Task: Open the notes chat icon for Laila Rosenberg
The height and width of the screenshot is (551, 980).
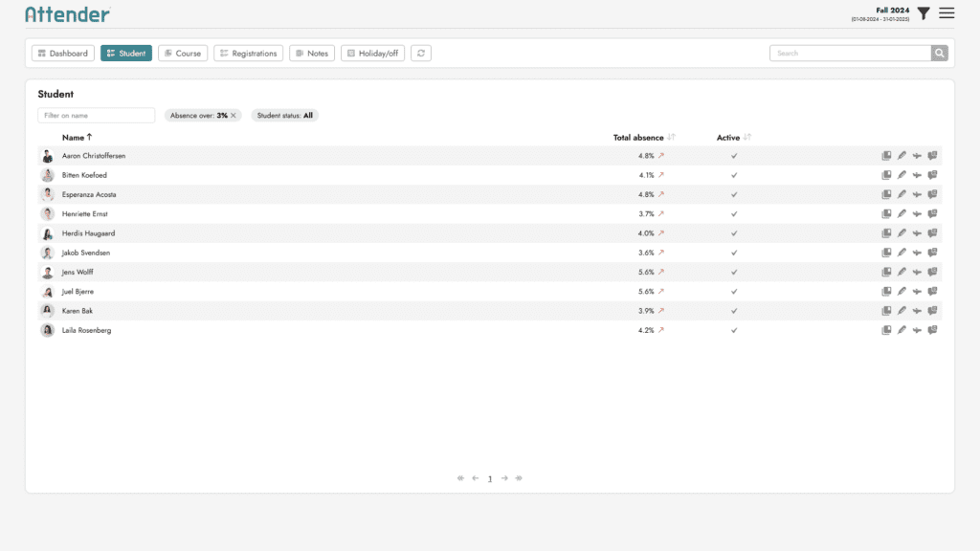Action: click(x=932, y=330)
